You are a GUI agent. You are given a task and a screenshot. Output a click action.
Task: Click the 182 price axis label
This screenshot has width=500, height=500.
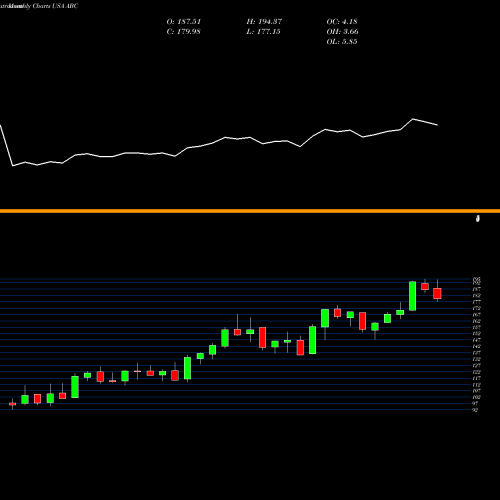(x=476, y=296)
